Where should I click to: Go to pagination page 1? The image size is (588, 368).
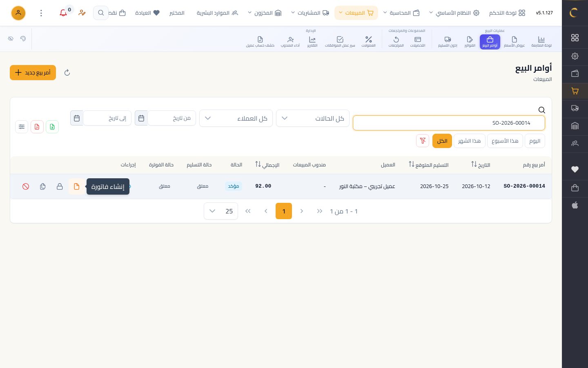point(284,211)
